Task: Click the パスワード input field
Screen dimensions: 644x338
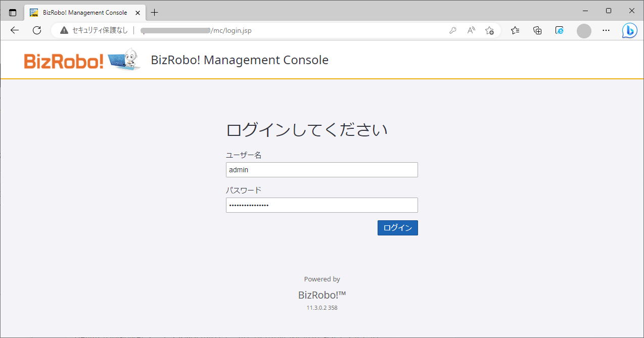Action: (321, 205)
